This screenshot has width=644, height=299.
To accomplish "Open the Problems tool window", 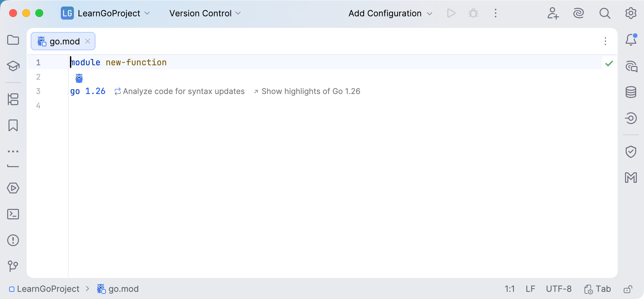I will pos(13,240).
